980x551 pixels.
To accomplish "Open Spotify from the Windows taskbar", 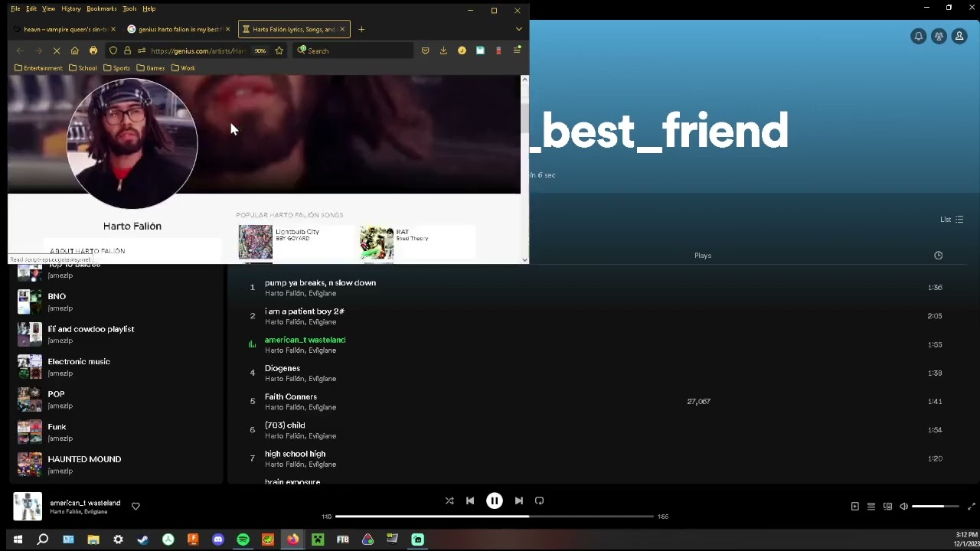I will 243,540.
